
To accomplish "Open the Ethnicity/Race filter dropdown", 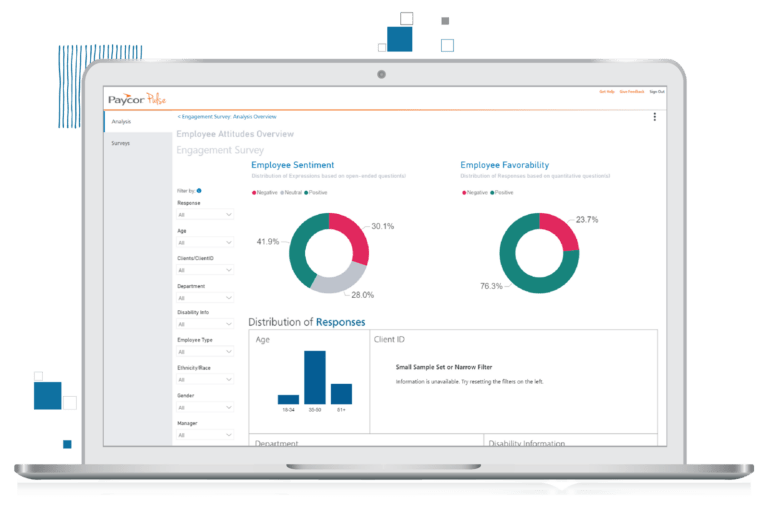I will [x=205, y=380].
